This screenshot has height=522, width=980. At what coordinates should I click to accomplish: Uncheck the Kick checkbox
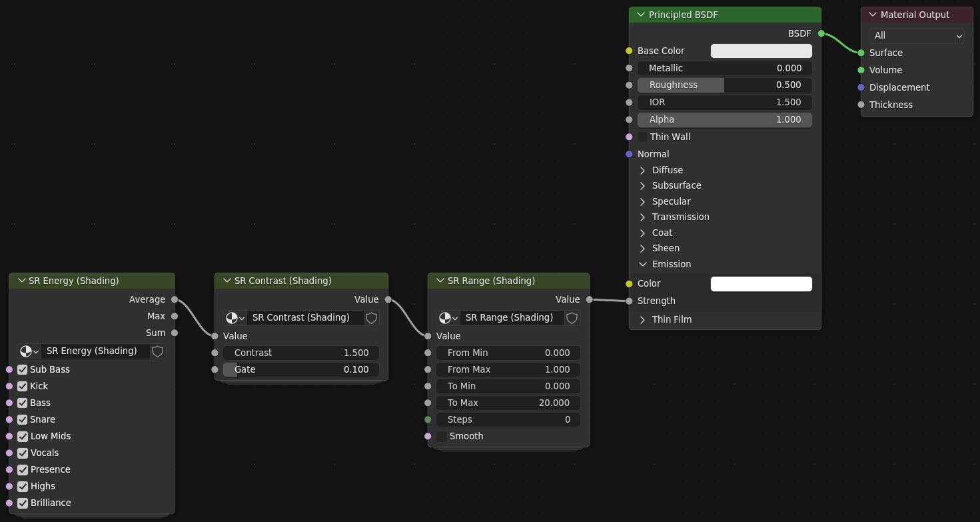coord(23,386)
